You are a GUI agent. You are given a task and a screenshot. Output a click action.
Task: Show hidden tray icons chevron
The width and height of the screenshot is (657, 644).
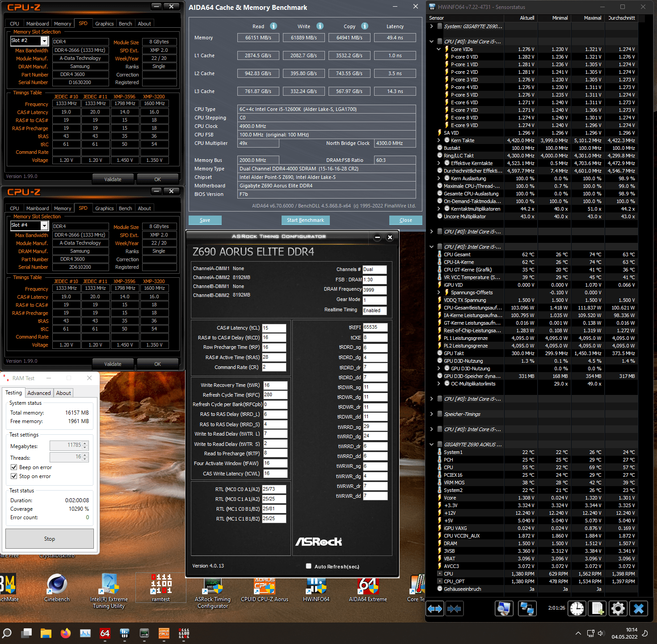pos(578,633)
